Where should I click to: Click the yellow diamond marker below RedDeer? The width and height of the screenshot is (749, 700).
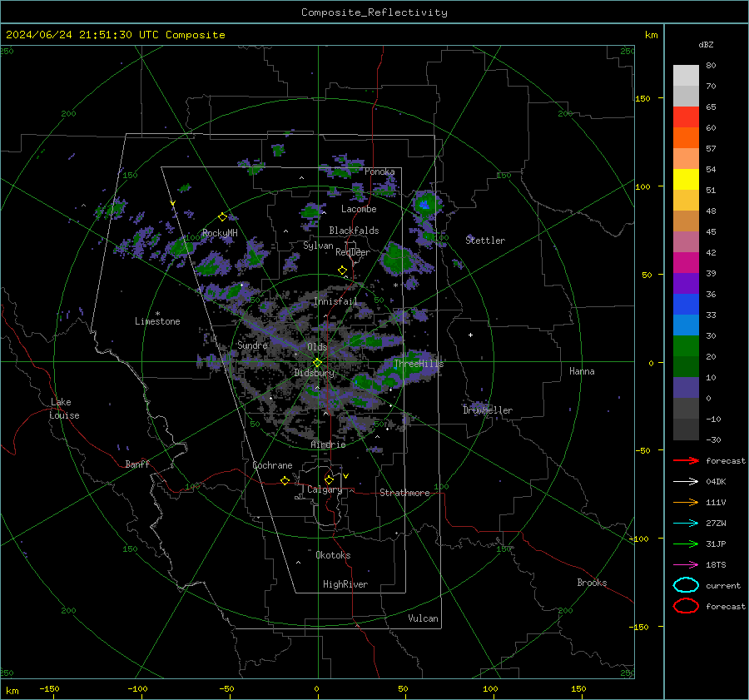point(342,271)
